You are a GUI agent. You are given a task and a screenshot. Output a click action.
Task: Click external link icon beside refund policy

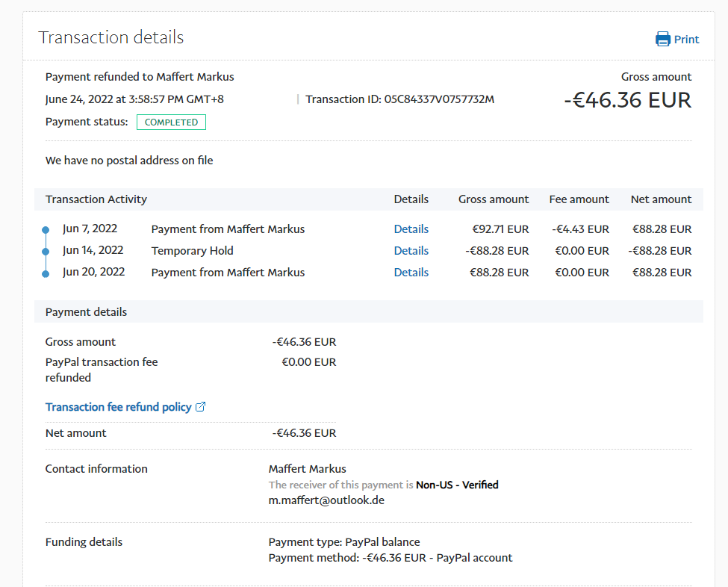pyautogui.click(x=200, y=407)
